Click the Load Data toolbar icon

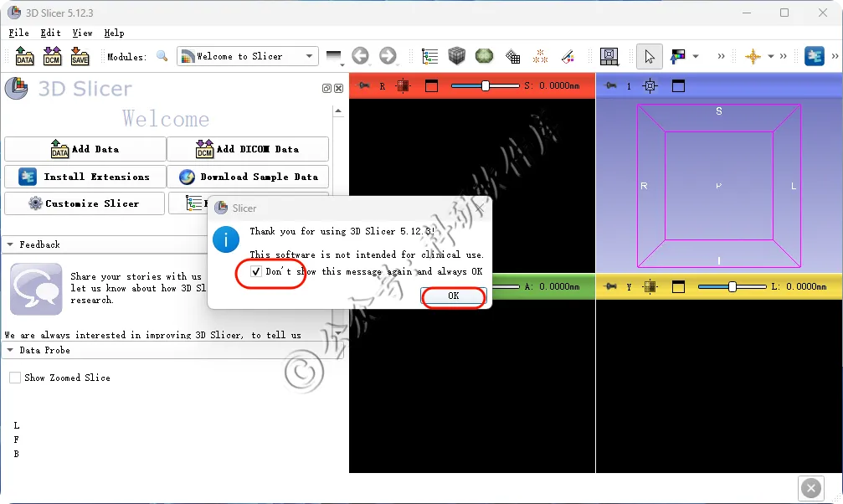point(25,56)
